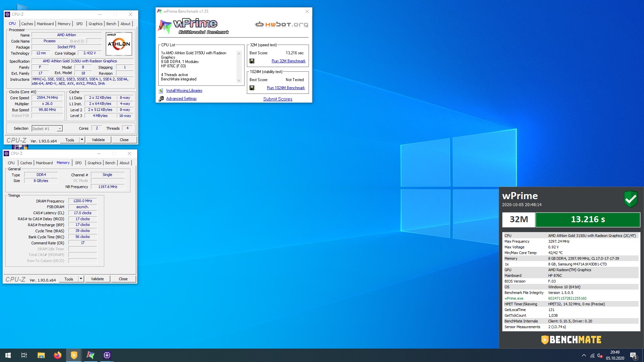Click the BenchMate logo at the panel bottom
Screen dimensions: 644x362
click(x=571, y=340)
